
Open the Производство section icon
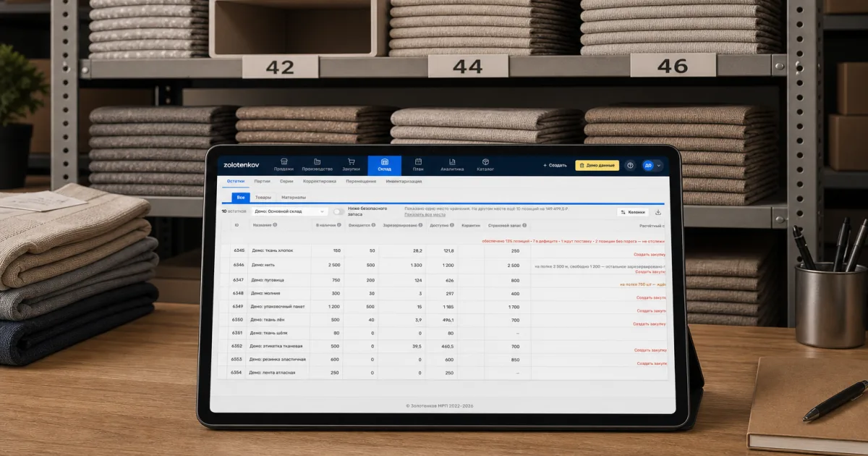pyautogui.click(x=318, y=161)
